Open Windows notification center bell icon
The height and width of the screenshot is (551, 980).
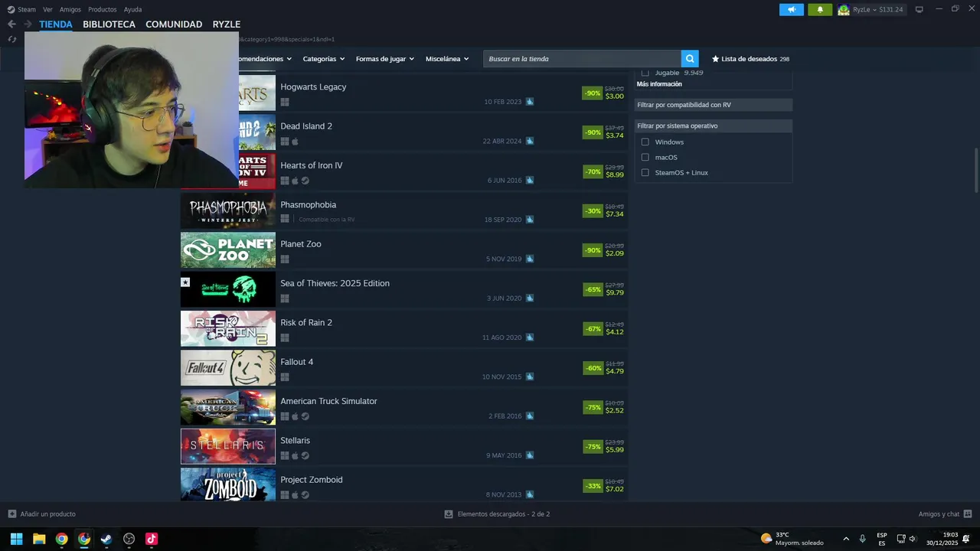click(967, 539)
